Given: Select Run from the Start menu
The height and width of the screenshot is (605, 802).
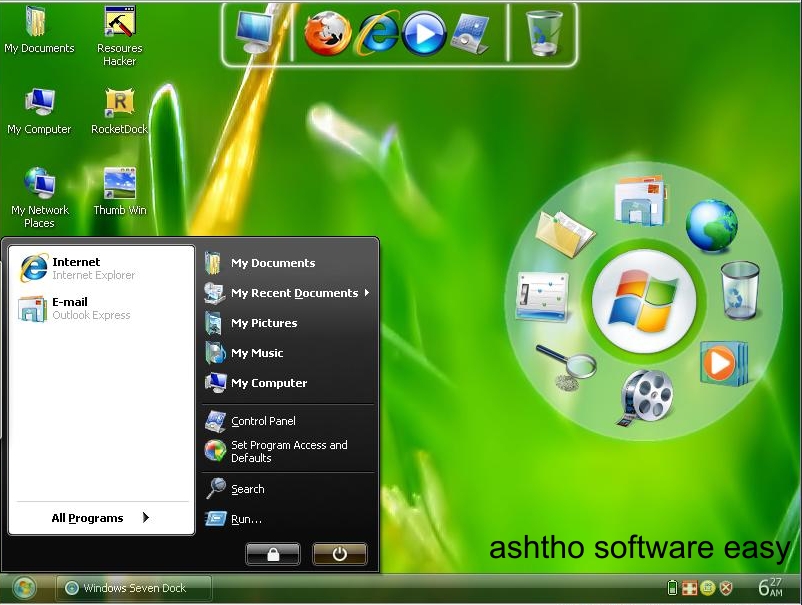Looking at the screenshot, I should coord(248,519).
